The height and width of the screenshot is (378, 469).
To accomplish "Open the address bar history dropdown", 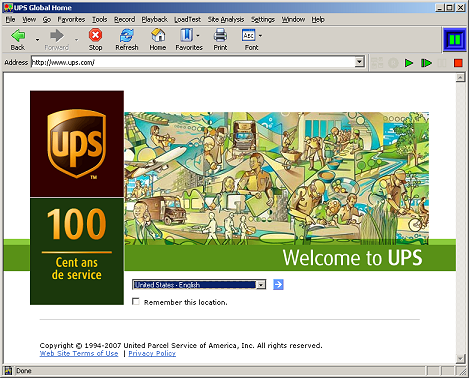I will [x=359, y=62].
